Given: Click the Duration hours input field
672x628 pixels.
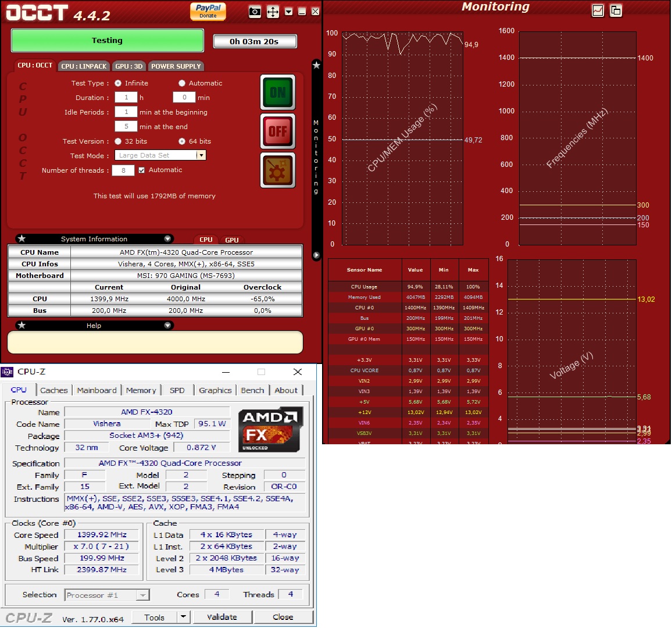Looking at the screenshot, I should coord(126,97).
